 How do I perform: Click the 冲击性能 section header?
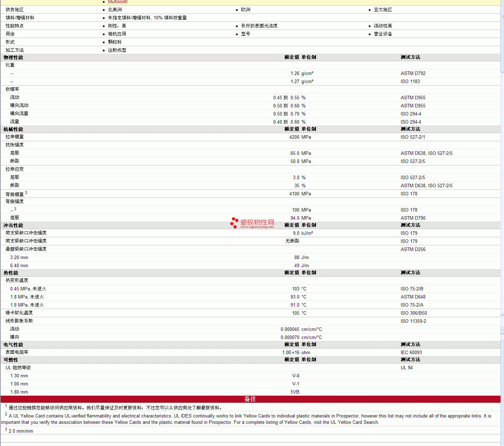(13, 225)
